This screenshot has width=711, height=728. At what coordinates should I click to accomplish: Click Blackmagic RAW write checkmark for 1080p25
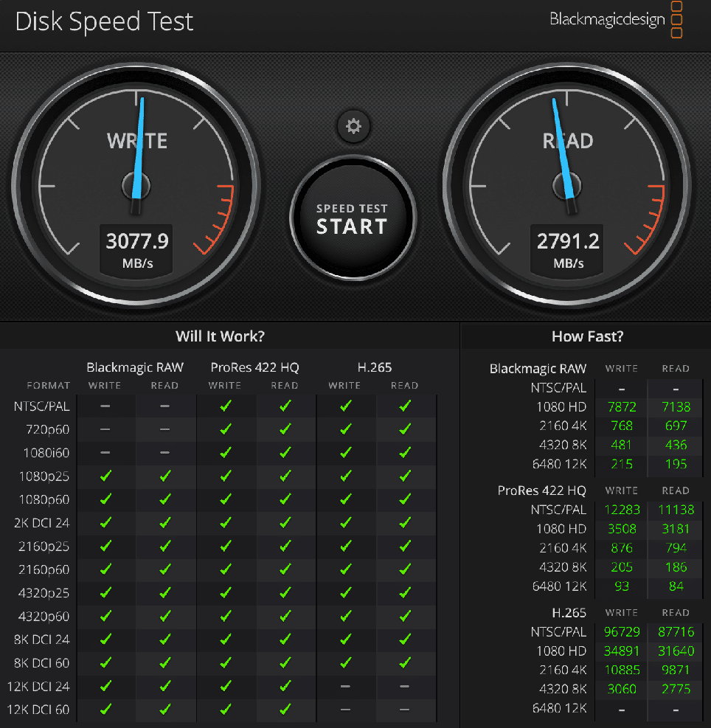(105, 476)
